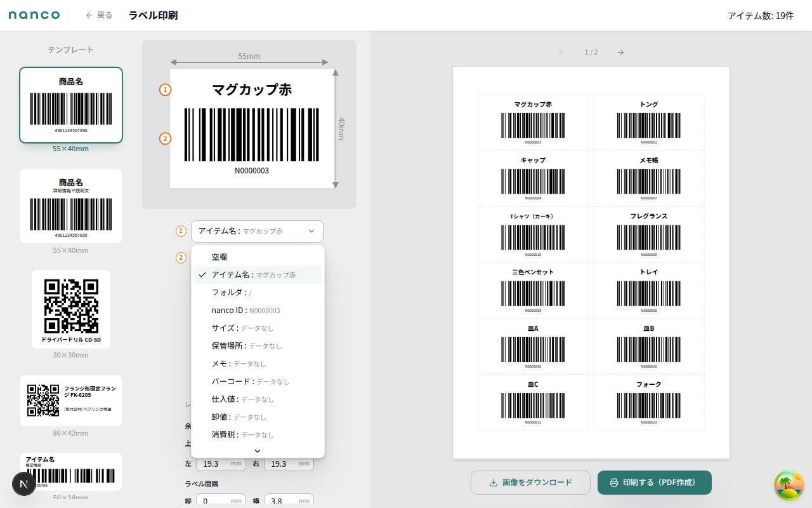Click the orange ② badge beside the barcode area
Viewport: 812px width, 508px height.
tap(166, 138)
